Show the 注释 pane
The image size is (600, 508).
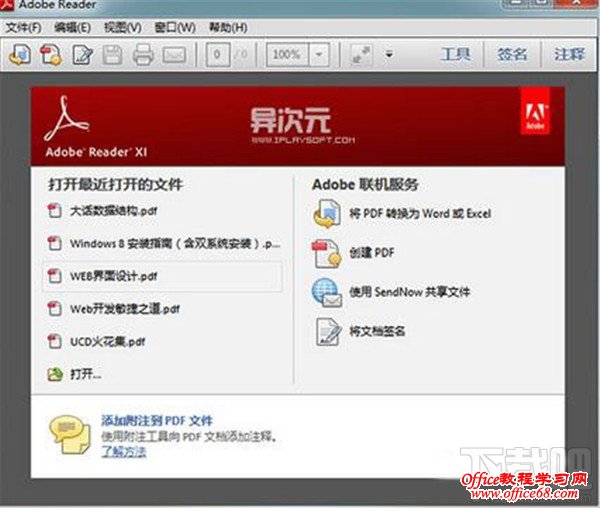coord(570,54)
